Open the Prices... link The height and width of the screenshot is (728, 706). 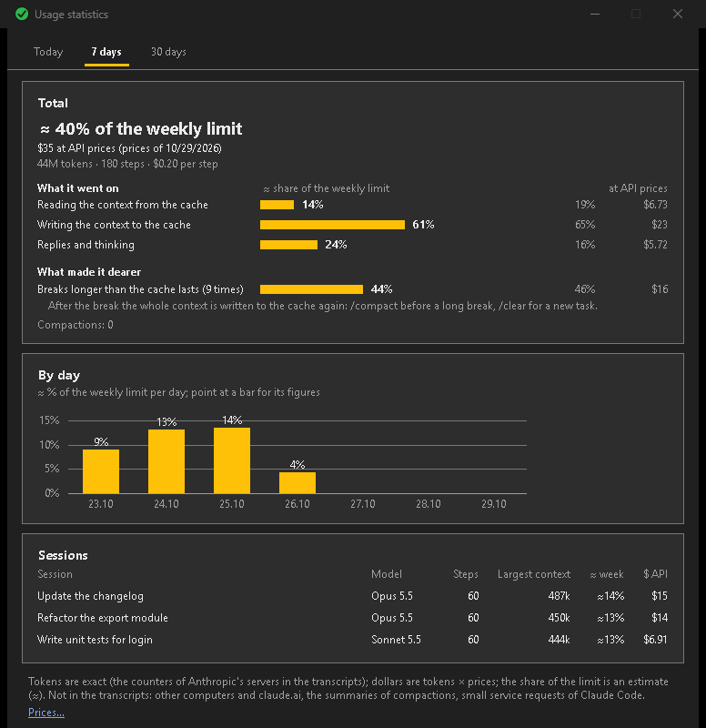(46, 713)
